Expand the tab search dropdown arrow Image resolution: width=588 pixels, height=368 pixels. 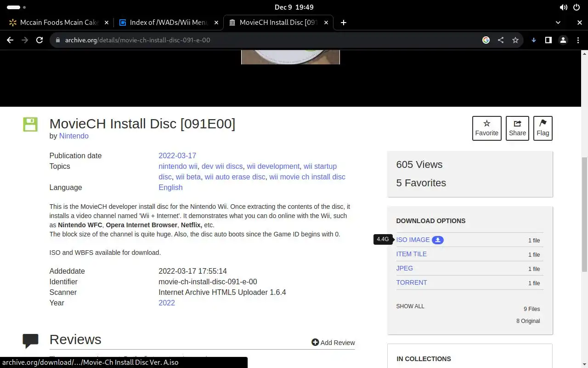click(558, 22)
